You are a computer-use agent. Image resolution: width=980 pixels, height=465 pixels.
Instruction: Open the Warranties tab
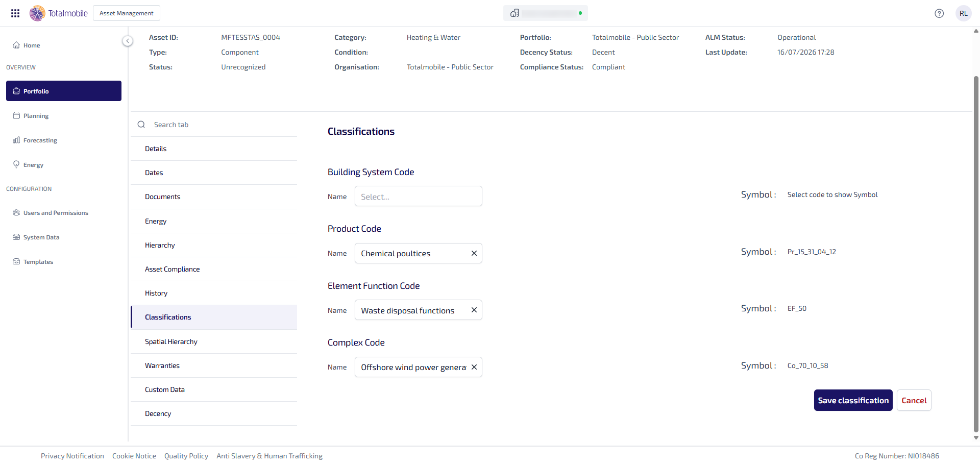(214, 365)
